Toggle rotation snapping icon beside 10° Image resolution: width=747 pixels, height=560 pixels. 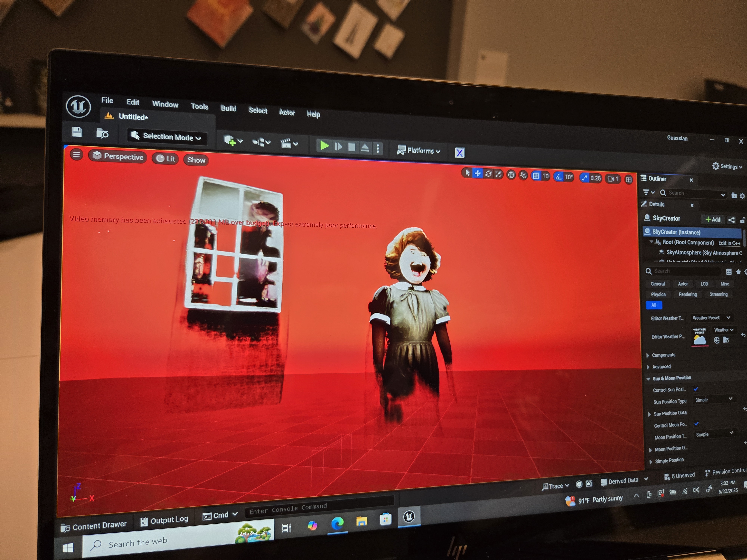point(559,177)
